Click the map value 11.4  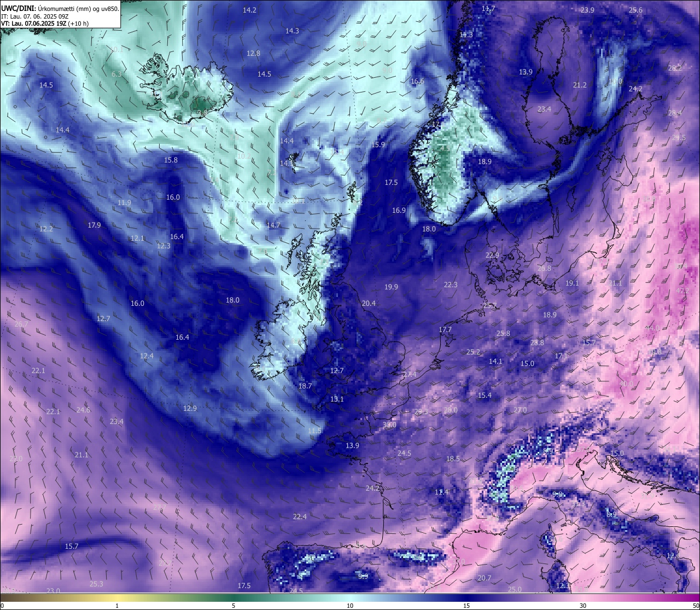[x=441, y=492]
